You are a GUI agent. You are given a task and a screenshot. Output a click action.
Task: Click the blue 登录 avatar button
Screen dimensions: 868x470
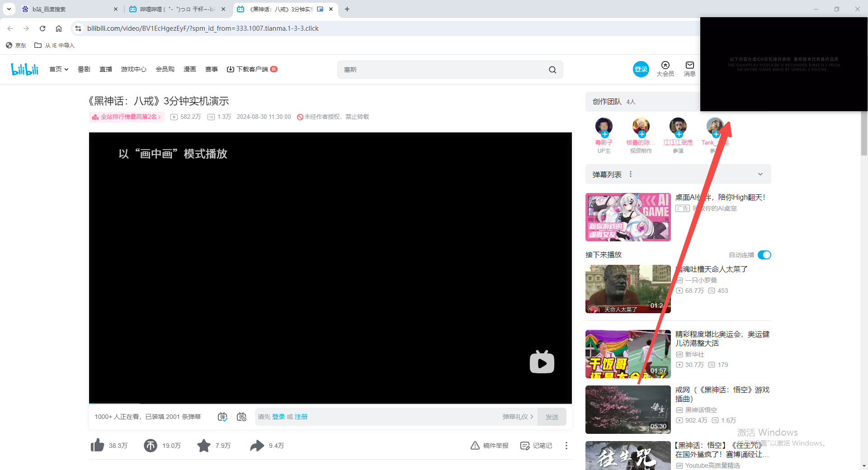641,69
